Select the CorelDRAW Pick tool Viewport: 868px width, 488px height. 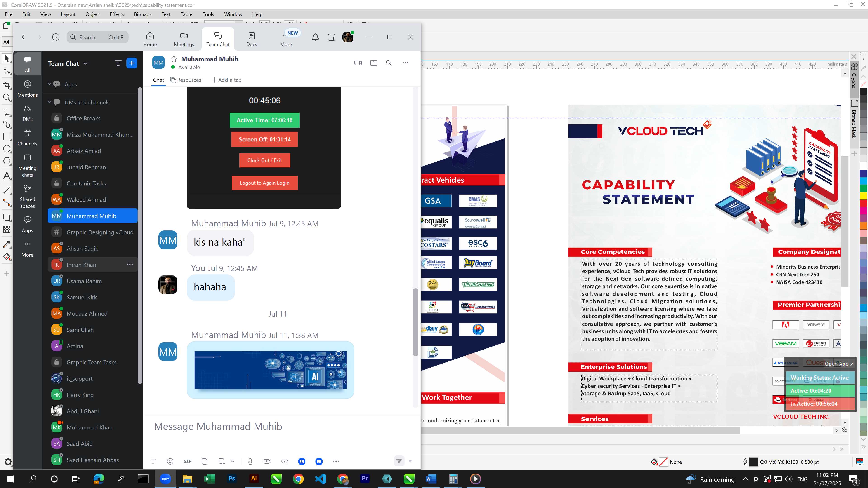click(x=7, y=58)
